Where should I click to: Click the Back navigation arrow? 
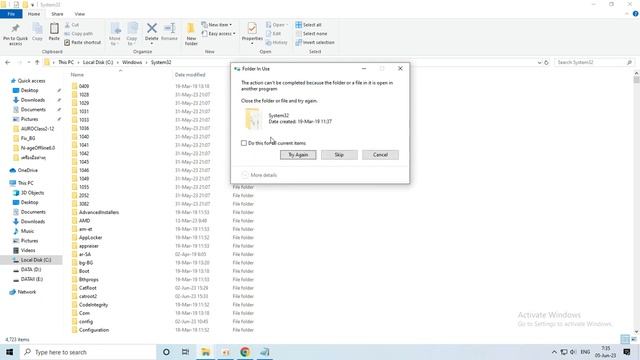[8, 62]
